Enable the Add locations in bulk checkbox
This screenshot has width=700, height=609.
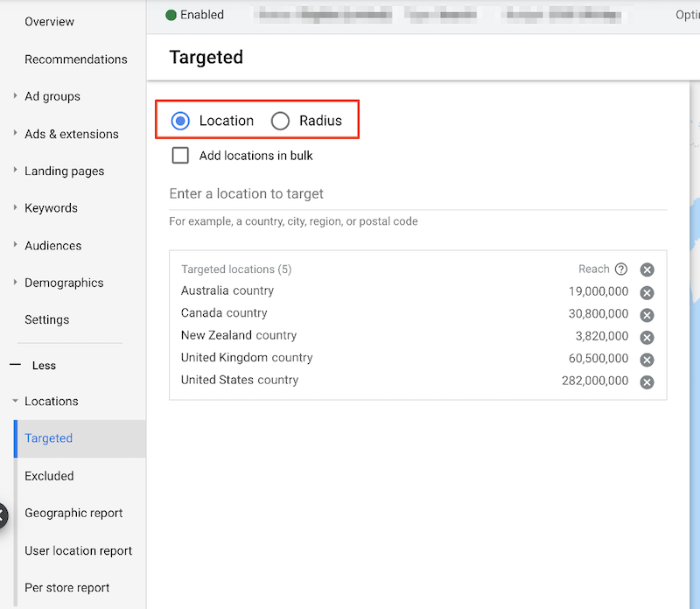(180, 155)
